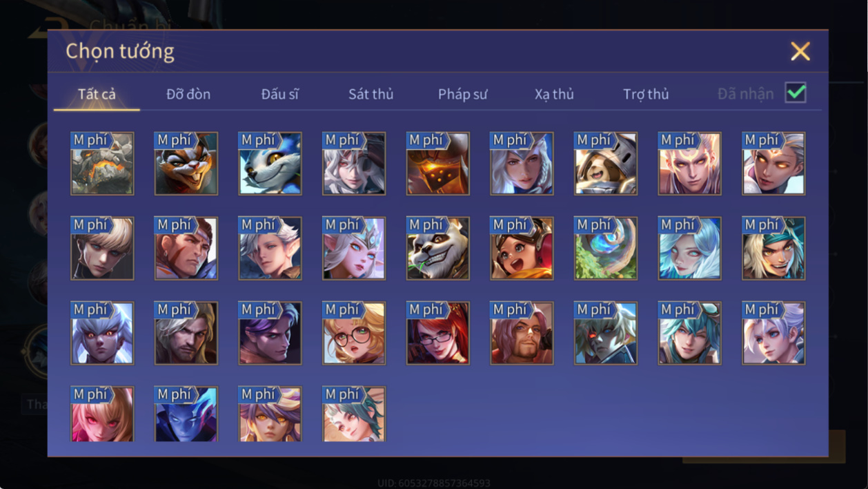The height and width of the screenshot is (489, 868).
Task: Select the Đấu sĩ tab
Action: click(279, 94)
